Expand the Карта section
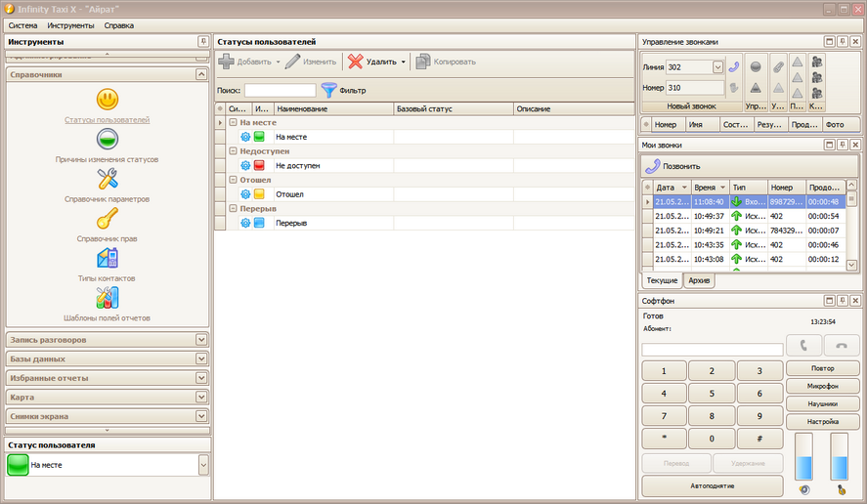The width and height of the screenshot is (867, 504). (x=201, y=397)
